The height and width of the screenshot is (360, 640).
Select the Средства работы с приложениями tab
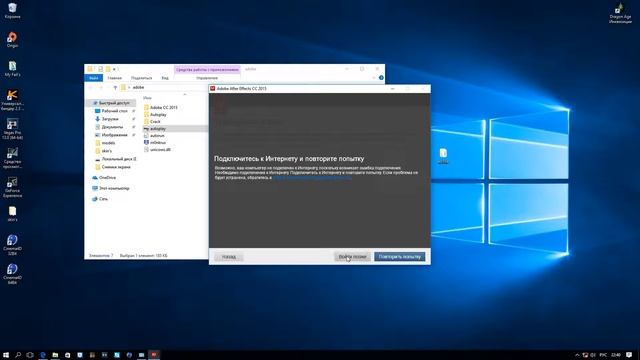[207, 69]
